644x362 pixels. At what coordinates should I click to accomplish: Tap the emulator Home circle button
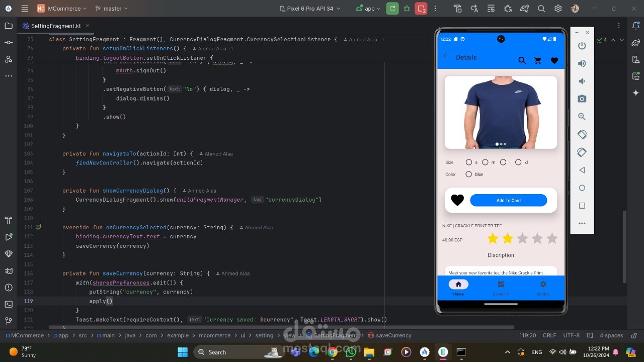[x=582, y=188]
